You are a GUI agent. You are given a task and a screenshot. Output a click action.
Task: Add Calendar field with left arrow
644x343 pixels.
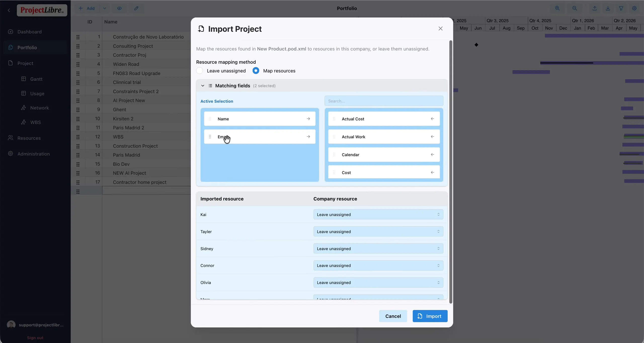[432, 155]
